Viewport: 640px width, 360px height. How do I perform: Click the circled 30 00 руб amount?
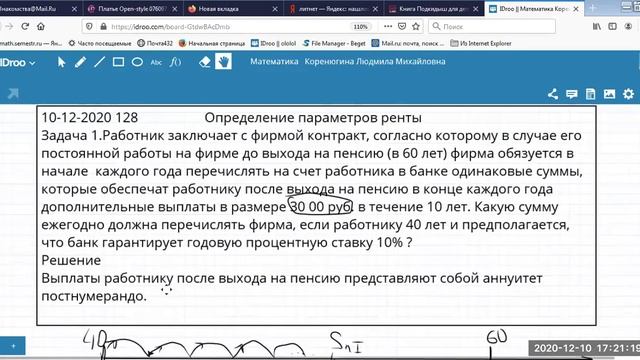(321, 206)
